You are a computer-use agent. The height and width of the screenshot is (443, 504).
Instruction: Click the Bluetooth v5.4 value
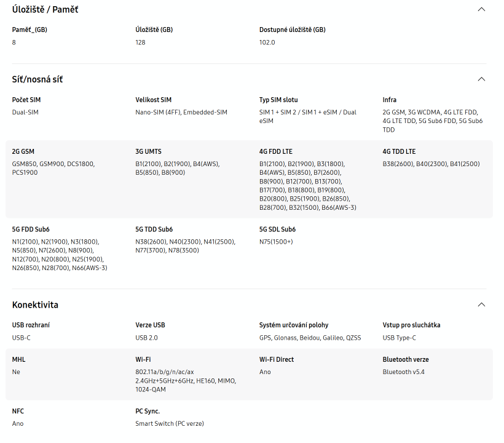click(x=403, y=372)
